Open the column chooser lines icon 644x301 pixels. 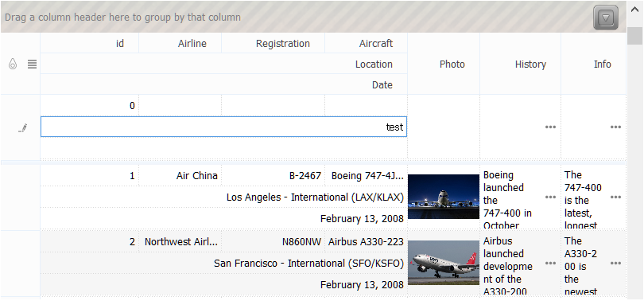click(x=32, y=64)
